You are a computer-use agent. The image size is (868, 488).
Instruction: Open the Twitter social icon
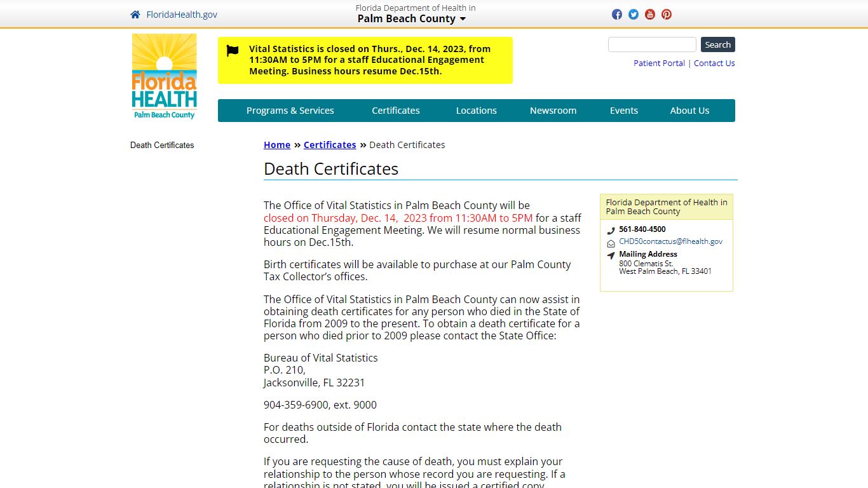pos(634,15)
